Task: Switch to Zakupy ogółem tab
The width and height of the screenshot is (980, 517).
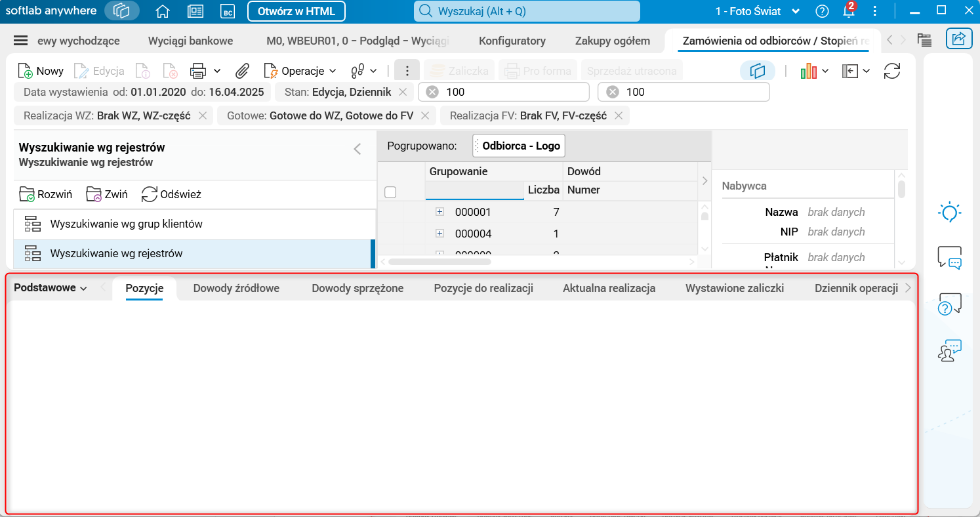Action: 613,41
